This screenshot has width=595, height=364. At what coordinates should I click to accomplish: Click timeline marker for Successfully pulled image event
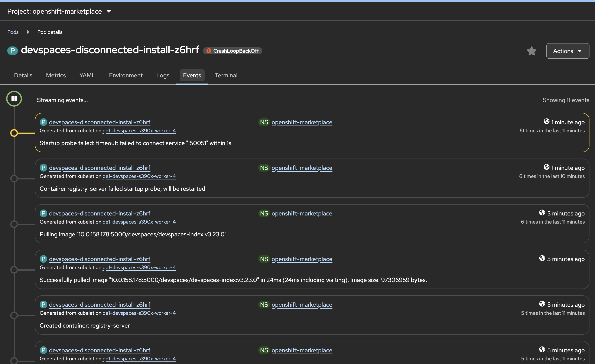point(14,270)
